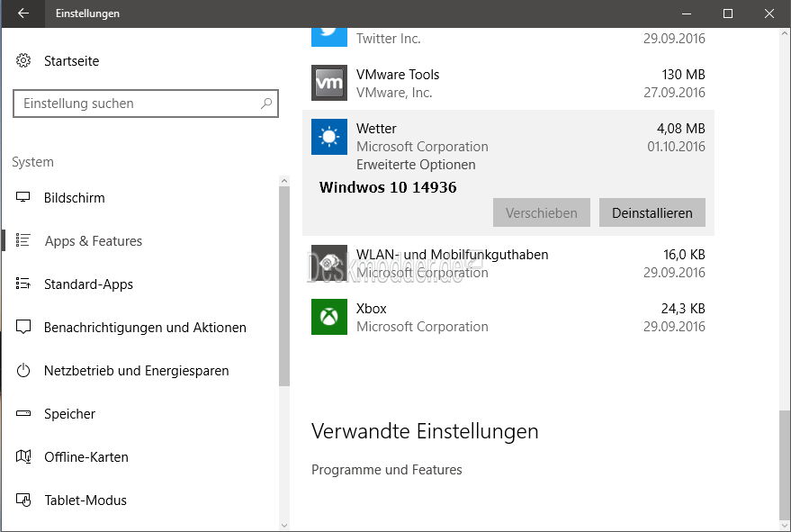Click the VMware Tools app icon
Screen dimensions: 791x532
point(329,83)
